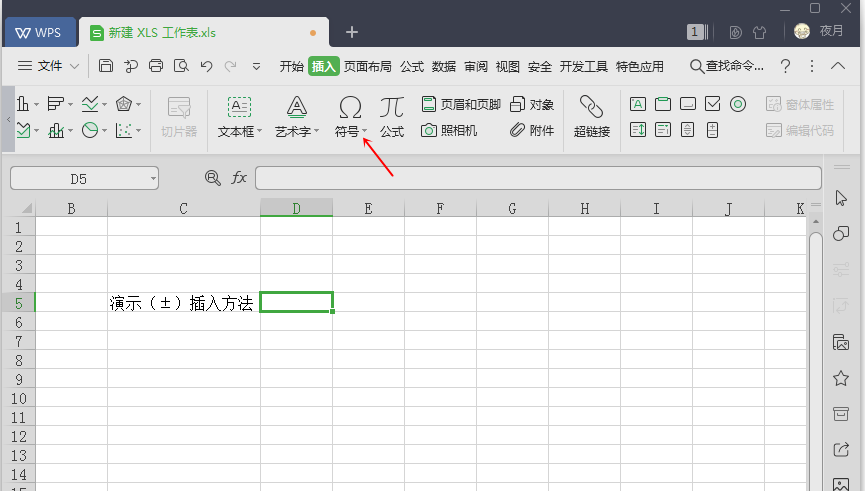This screenshot has height=491, width=865.
Task: Click the star favorites sidebar icon
Action: tap(841, 378)
